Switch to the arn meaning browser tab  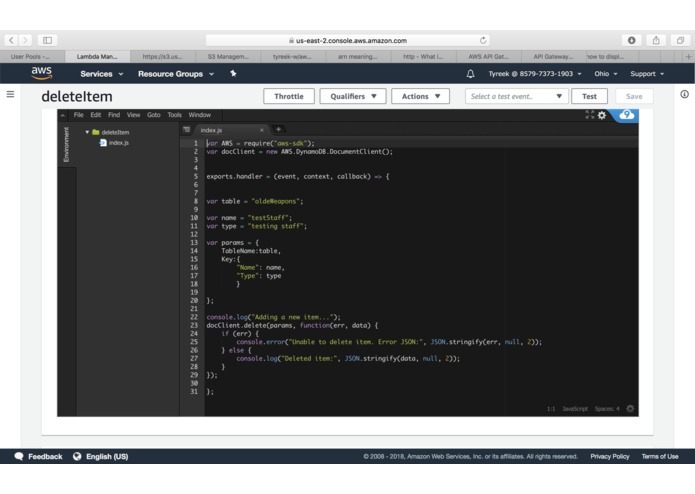tap(358, 57)
